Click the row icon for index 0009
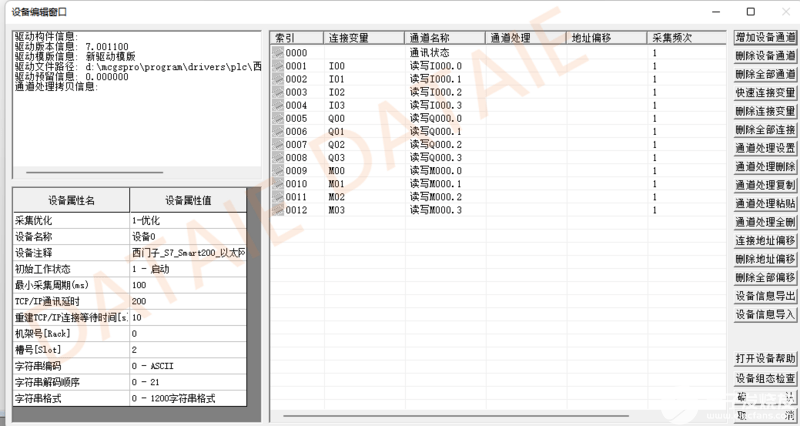Viewport: 800px width, 426px height. 278,171
